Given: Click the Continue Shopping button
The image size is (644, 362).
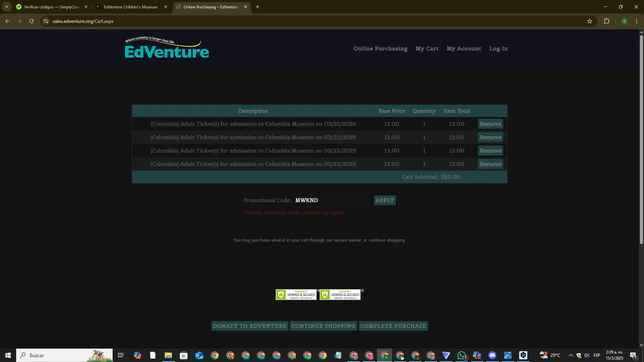Looking at the screenshot, I should (x=323, y=326).
